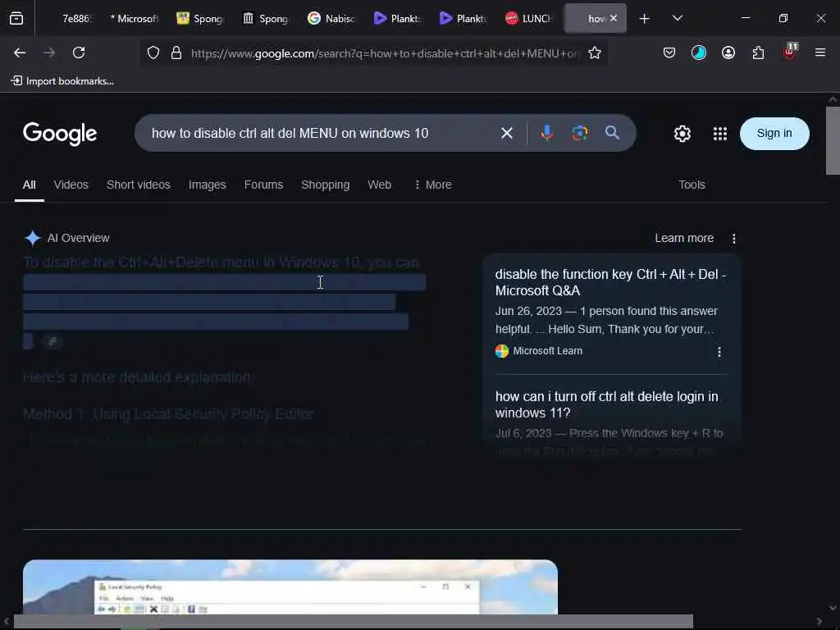Image resolution: width=840 pixels, height=630 pixels.
Task: Open the tracking protection shield
Action: coord(153,52)
